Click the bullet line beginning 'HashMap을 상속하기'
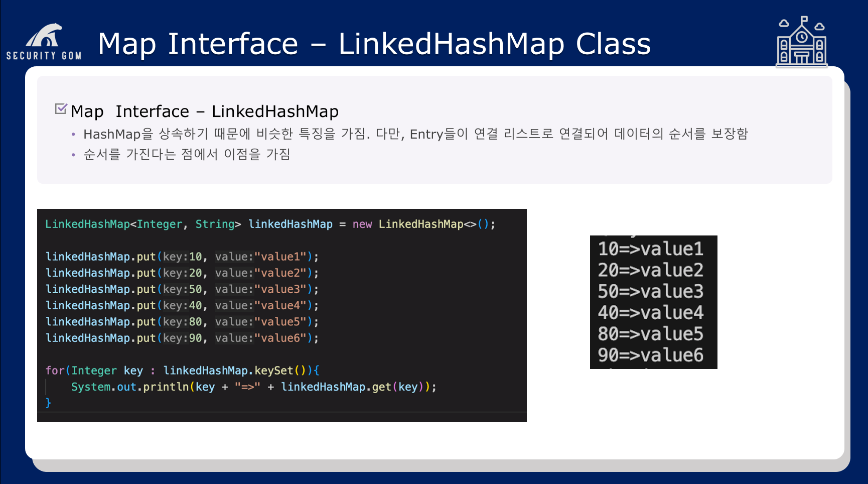Viewport: 868px width, 484px height. tap(415, 134)
